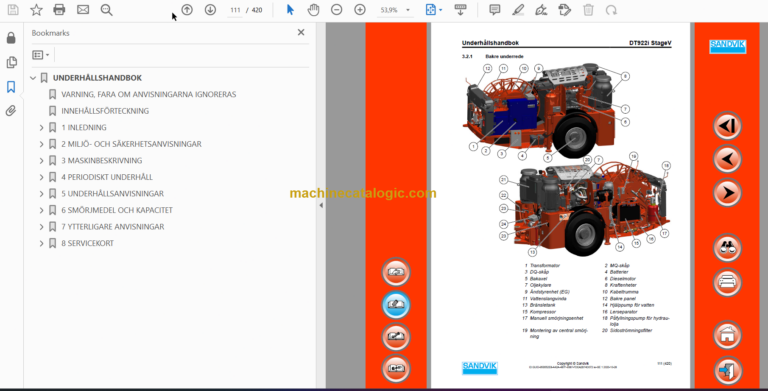Viewport: 768px width, 391px height.
Task: Open INNEHÅLLSFÖRTECKNING bookmark
Action: click(x=105, y=111)
